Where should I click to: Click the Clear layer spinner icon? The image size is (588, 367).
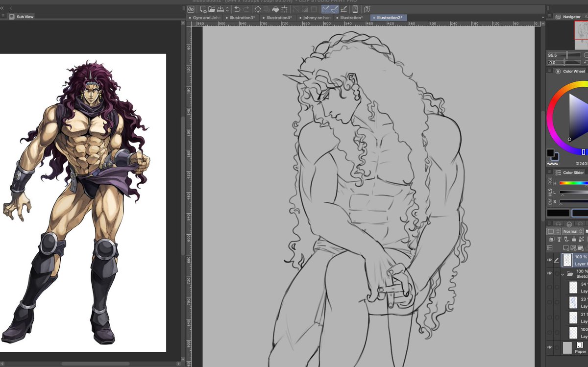[x=258, y=9]
